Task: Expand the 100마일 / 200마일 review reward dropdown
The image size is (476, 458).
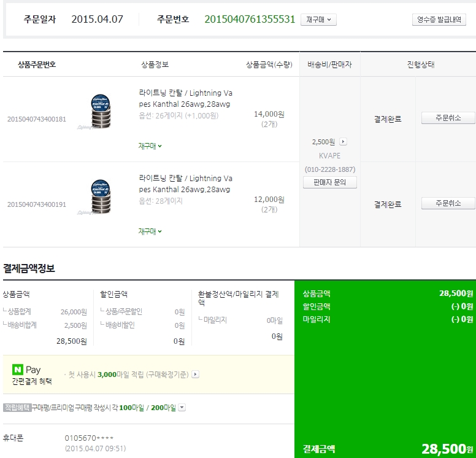Action: (x=182, y=408)
